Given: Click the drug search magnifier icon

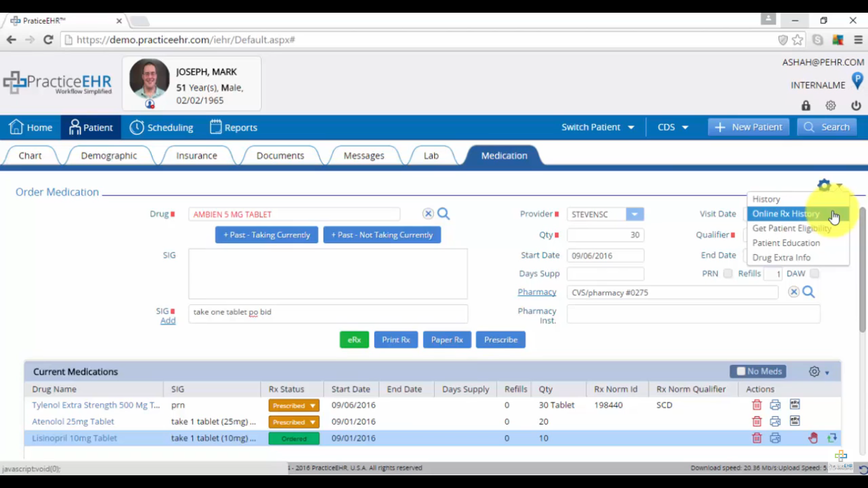Looking at the screenshot, I should [444, 214].
